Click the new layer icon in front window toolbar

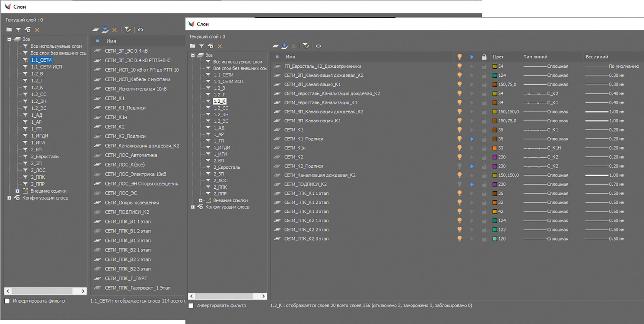pos(275,46)
